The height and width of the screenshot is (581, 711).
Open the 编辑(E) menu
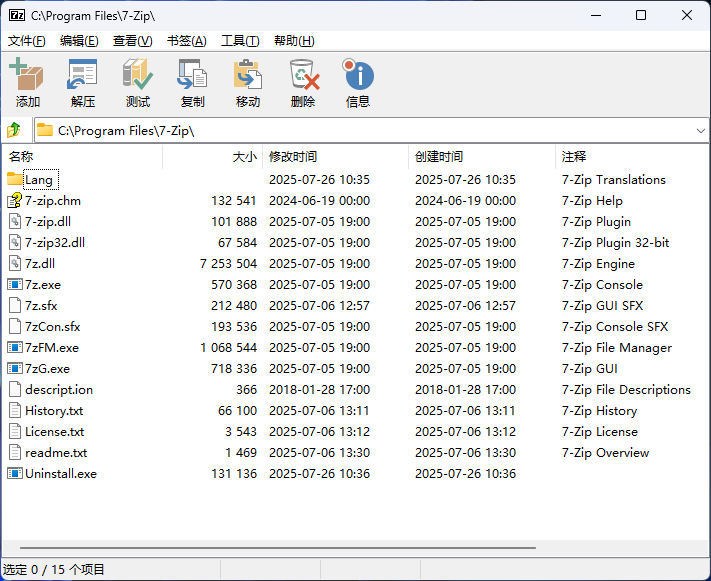(x=79, y=41)
